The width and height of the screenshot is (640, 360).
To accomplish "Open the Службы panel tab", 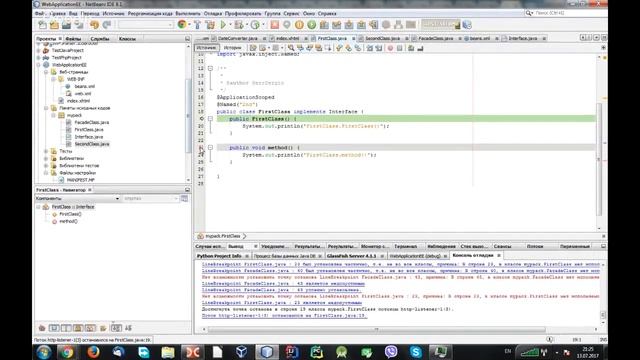I will (100, 39).
